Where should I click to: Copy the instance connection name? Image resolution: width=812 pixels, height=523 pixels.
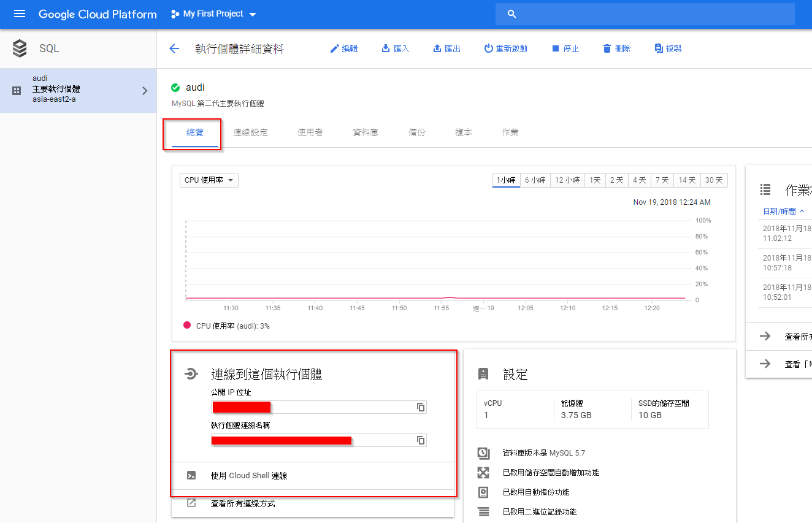[x=421, y=440]
